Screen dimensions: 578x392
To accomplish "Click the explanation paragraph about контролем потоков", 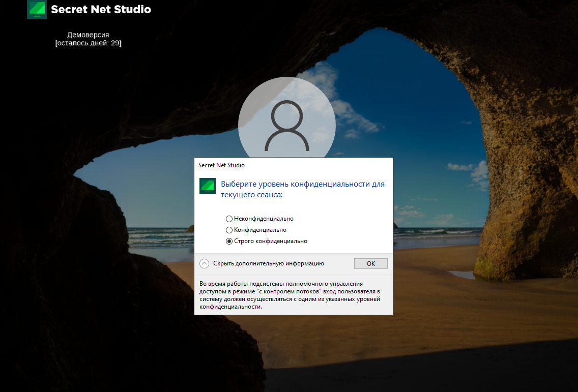I will (290, 295).
